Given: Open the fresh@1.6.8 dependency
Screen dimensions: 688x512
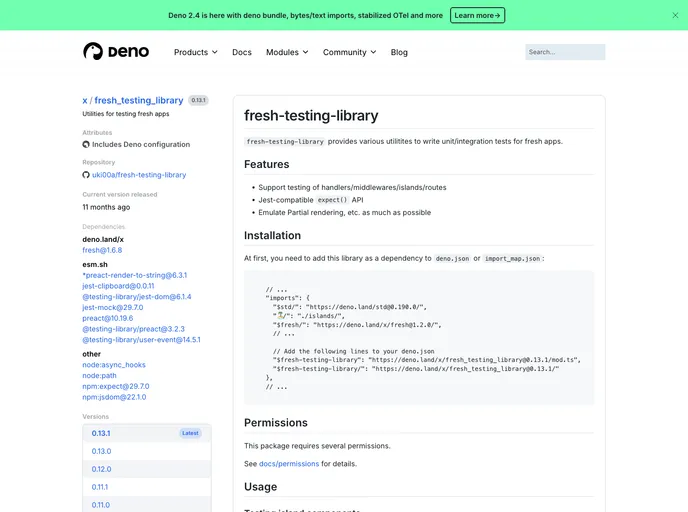Looking at the screenshot, I should click(102, 250).
